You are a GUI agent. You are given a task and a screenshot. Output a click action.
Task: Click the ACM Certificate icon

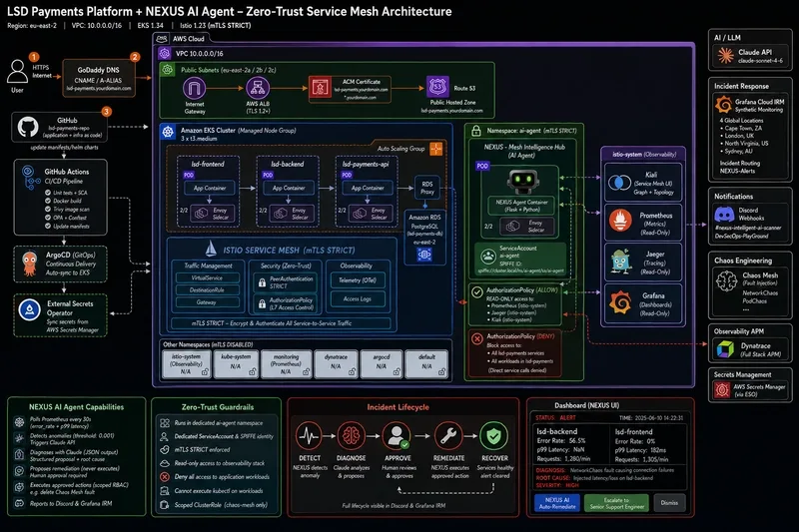(320, 87)
